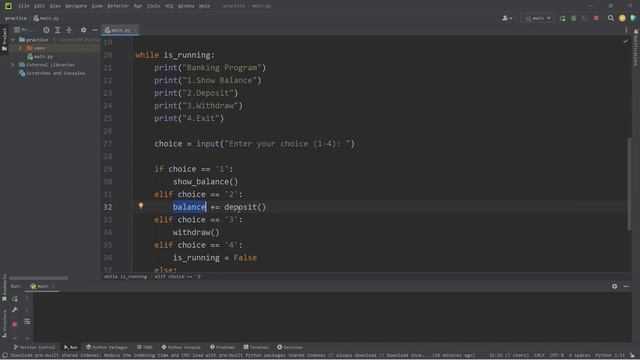Open Version Control tool window
640x360 pixels.
click(x=34, y=347)
